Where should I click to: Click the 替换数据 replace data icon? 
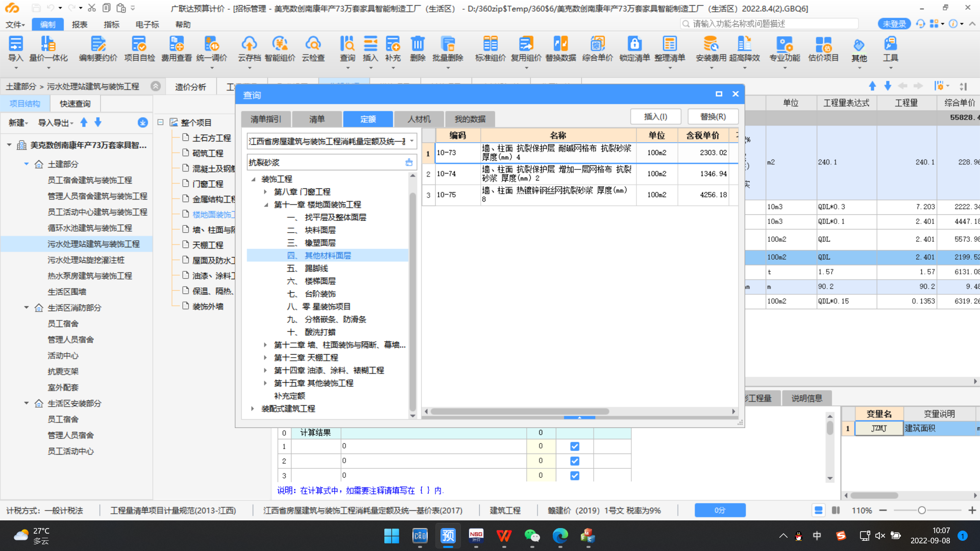click(560, 49)
